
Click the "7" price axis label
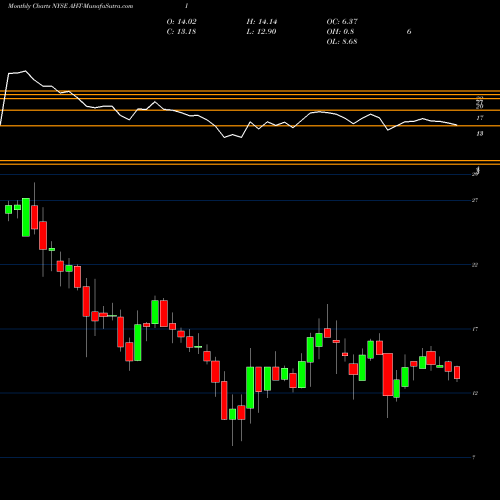coord(474,458)
